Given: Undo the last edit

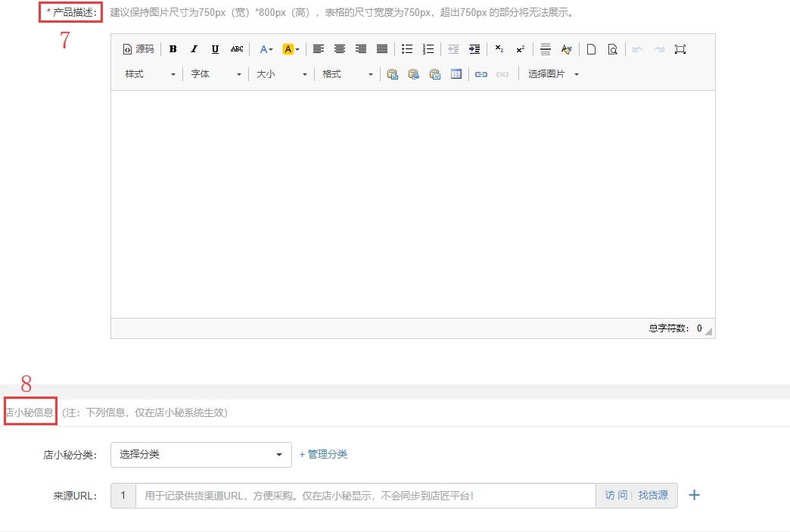Looking at the screenshot, I should point(638,49).
